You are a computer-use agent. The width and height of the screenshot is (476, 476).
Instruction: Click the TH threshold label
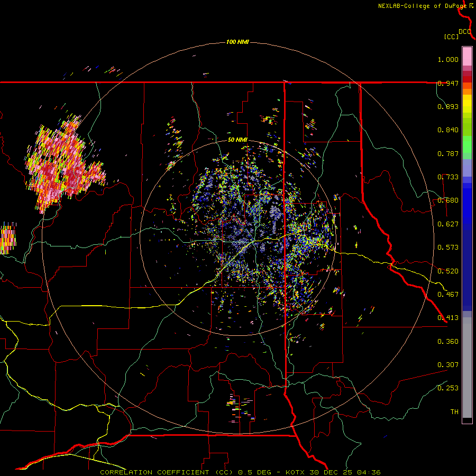click(x=454, y=412)
